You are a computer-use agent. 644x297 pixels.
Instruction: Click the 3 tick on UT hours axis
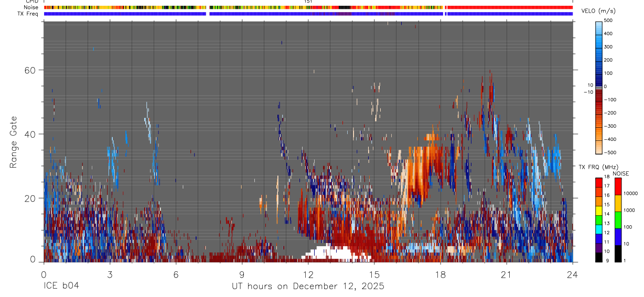[110, 274]
